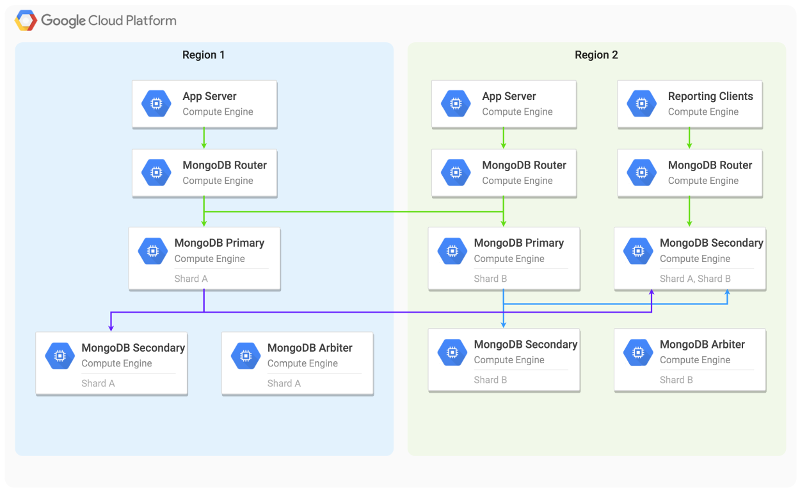Click "MongoDB Router" title under Reporting Clients
Image resolution: width=800 pixels, height=492 pixels.
pos(710,165)
